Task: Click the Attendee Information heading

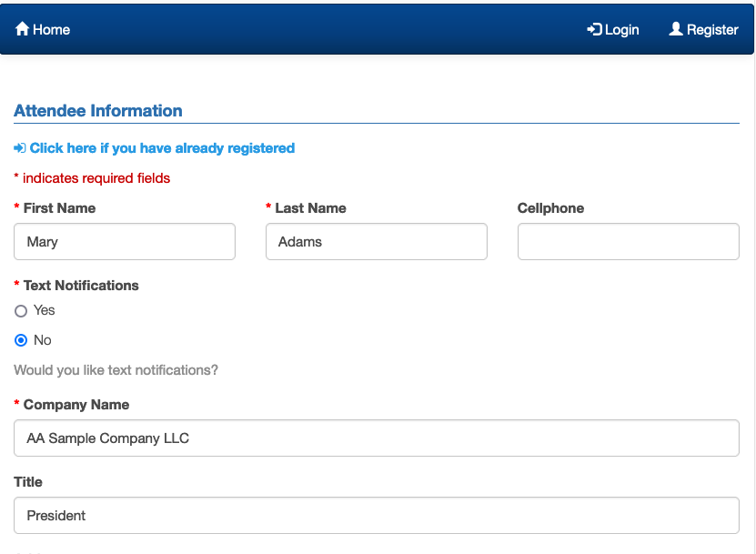Action: click(98, 111)
